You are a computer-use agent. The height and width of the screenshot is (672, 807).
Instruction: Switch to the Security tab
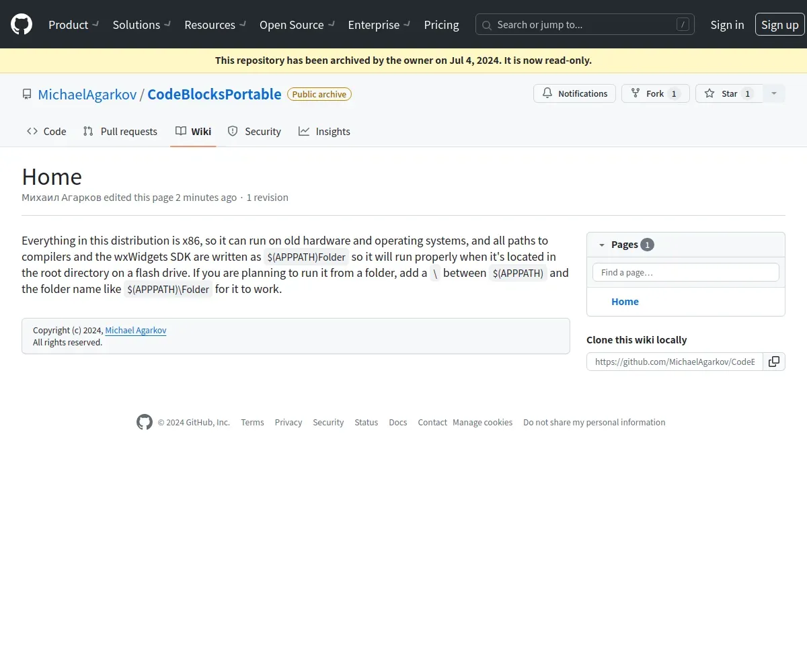[254, 131]
